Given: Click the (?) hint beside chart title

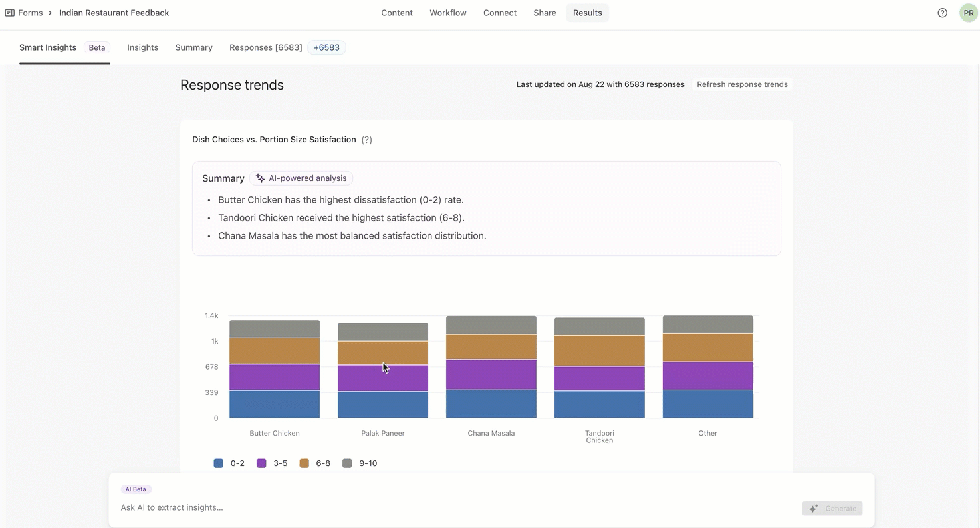Looking at the screenshot, I should pyautogui.click(x=366, y=140).
